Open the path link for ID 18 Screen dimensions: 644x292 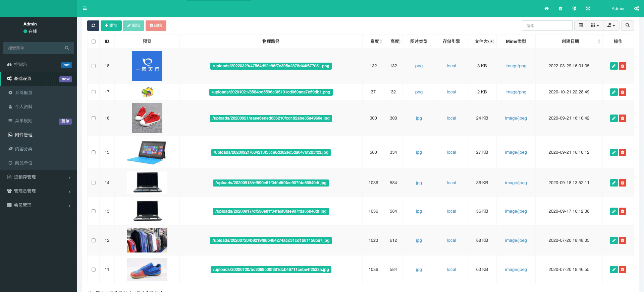(x=271, y=66)
